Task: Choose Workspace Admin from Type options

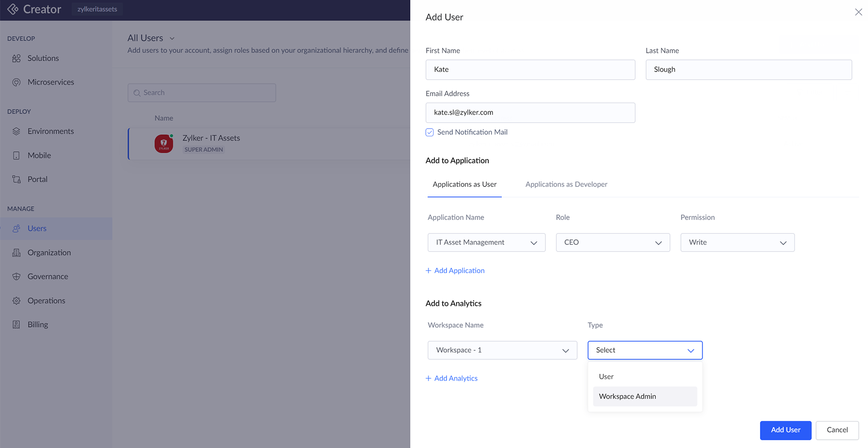Action: [x=645, y=396]
